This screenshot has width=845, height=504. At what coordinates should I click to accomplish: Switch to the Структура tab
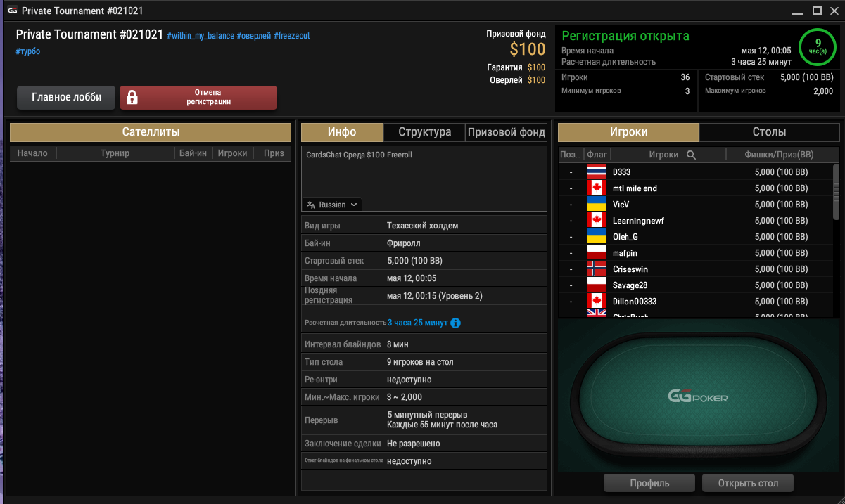tap(425, 132)
